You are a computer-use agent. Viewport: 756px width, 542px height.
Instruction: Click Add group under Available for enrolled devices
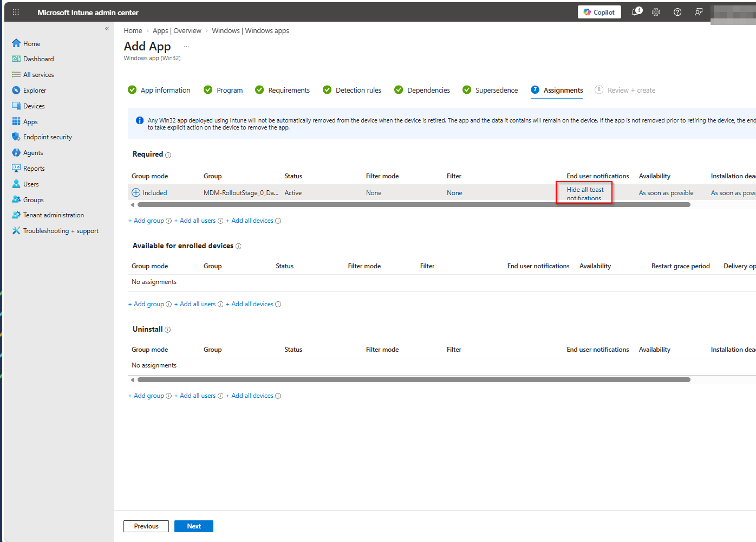(x=146, y=304)
